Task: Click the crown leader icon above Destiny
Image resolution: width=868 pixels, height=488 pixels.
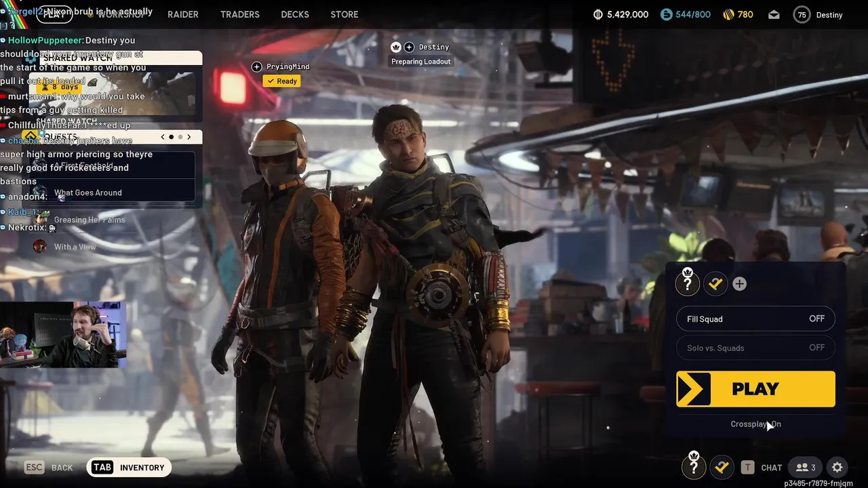Action: click(x=396, y=47)
